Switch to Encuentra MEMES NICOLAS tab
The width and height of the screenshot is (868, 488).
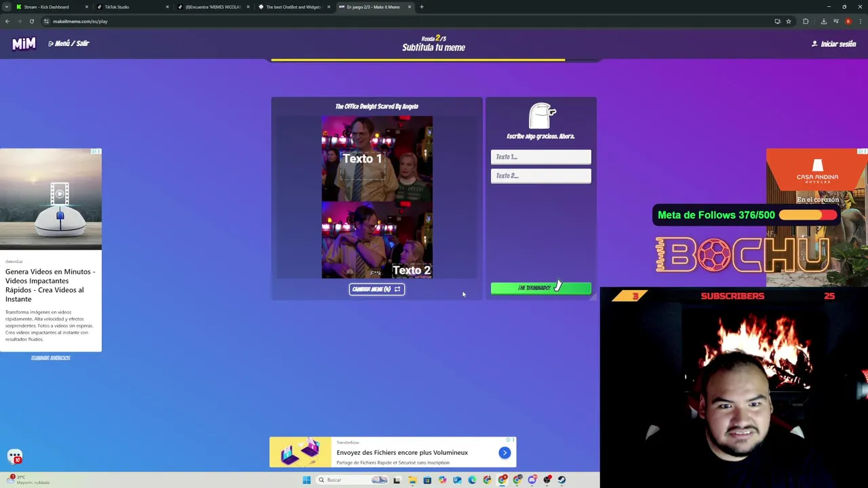point(213,7)
